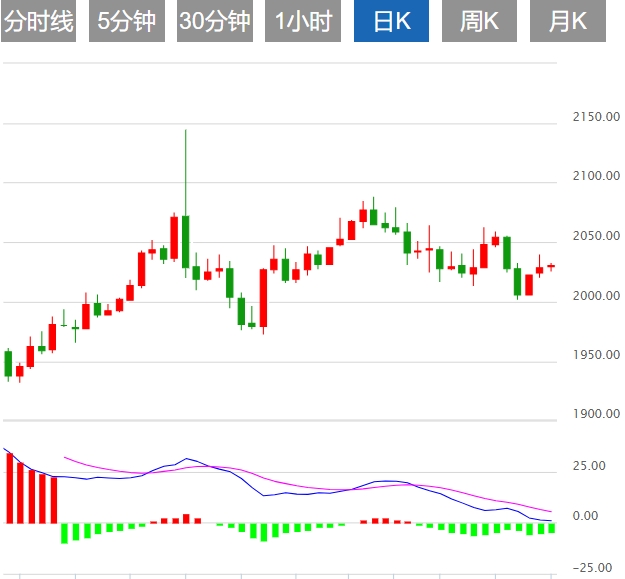This screenshot has width=625, height=579.
Task: Switch to the 月K monthly tab
Action: click(x=568, y=21)
